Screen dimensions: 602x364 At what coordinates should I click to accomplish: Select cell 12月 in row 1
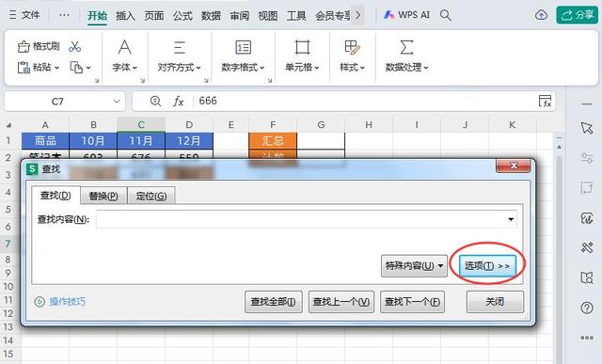coord(189,140)
